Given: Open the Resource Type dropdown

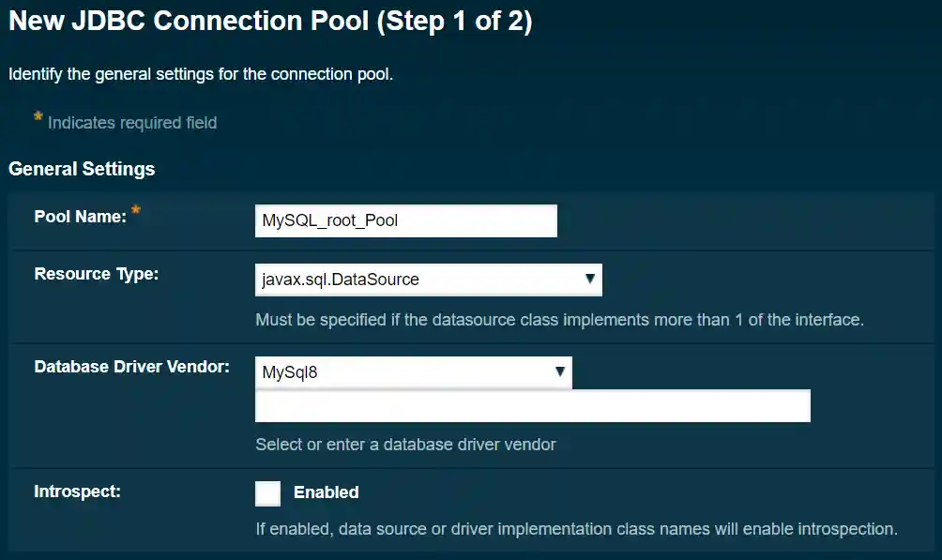Looking at the screenshot, I should tap(428, 279).
